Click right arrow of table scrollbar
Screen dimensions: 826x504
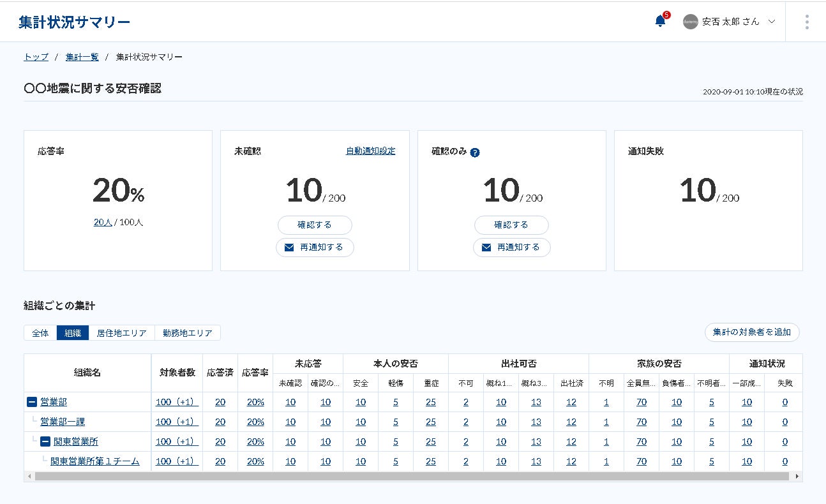click(x=798, y=476)
